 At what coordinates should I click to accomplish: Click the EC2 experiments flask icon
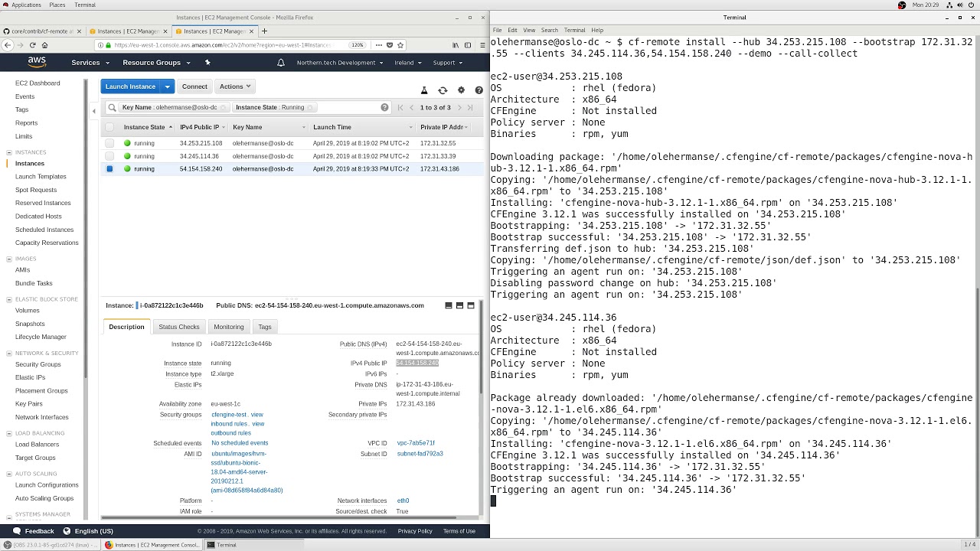pos(424,90)
